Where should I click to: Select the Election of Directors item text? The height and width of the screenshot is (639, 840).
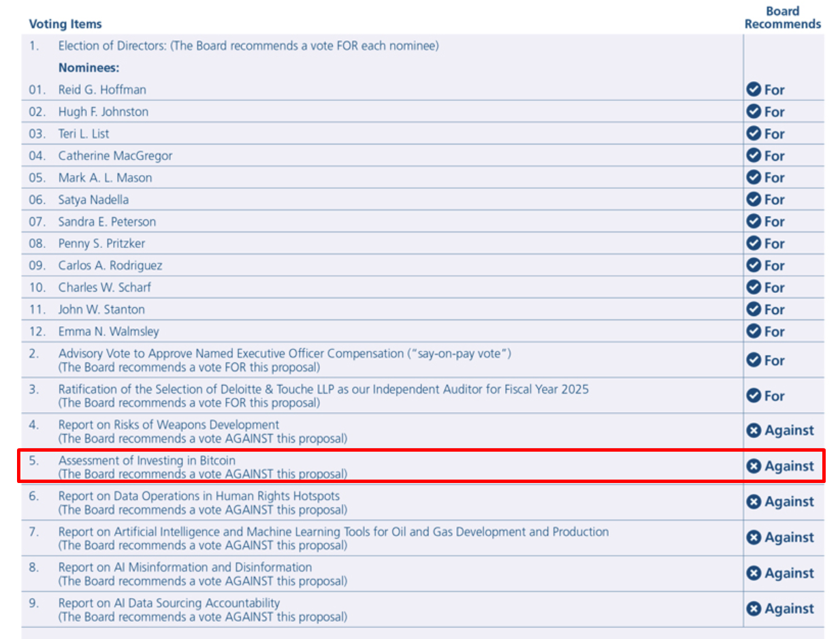pos(248,46)
